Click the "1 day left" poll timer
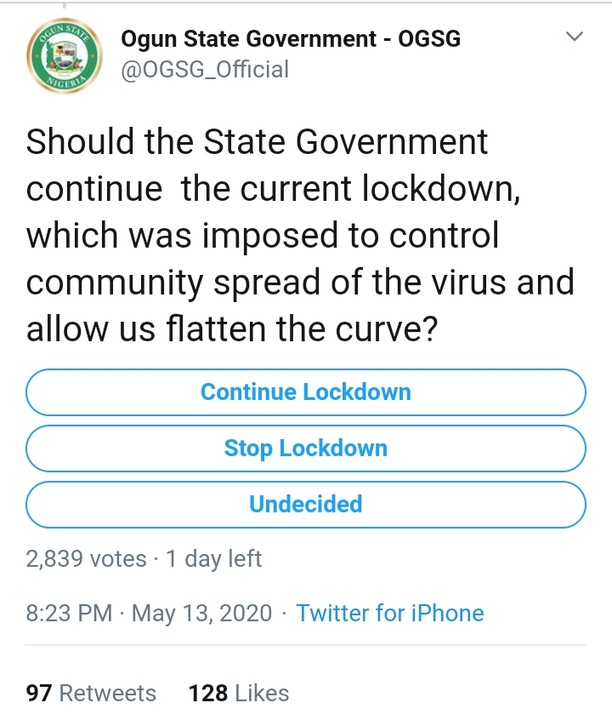 point(211,559)
